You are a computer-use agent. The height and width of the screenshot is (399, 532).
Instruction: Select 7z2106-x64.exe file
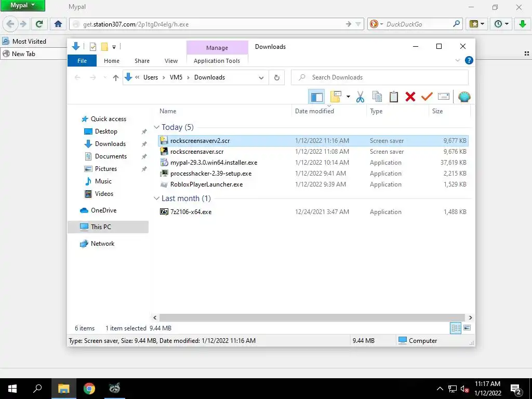coord(313,212)
